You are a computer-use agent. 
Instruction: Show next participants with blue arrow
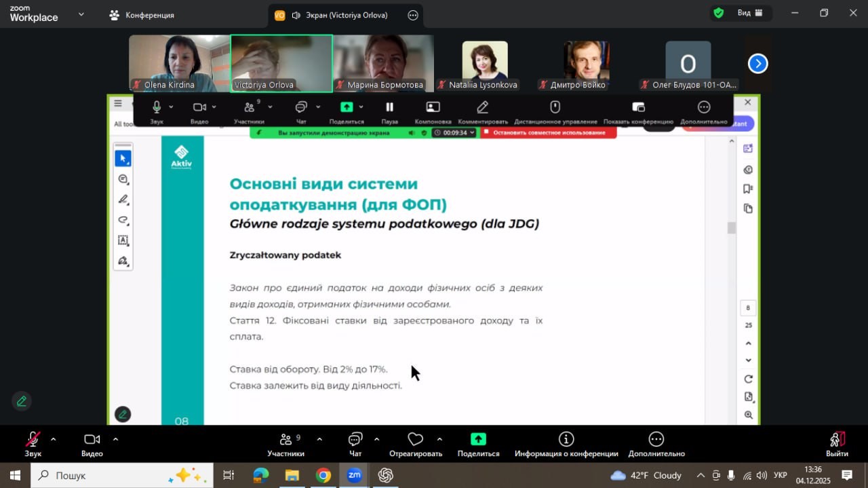click(x=757, y=64)
